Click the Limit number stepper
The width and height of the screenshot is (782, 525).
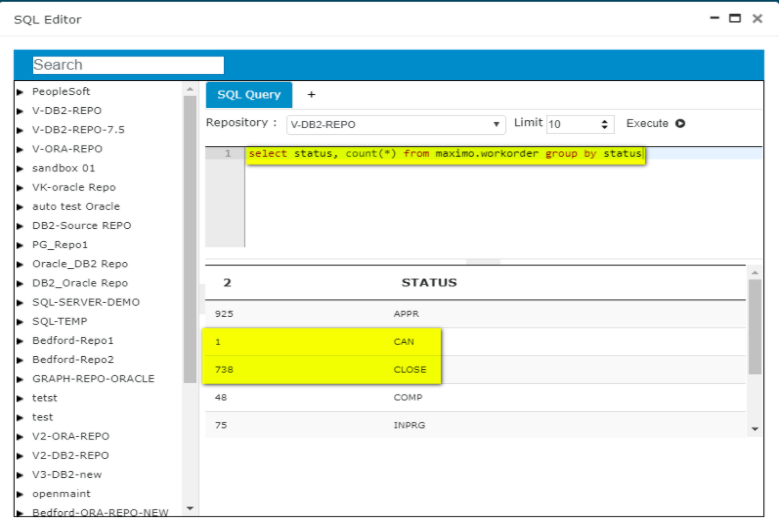pyautogui.click(x=605, y=125)
